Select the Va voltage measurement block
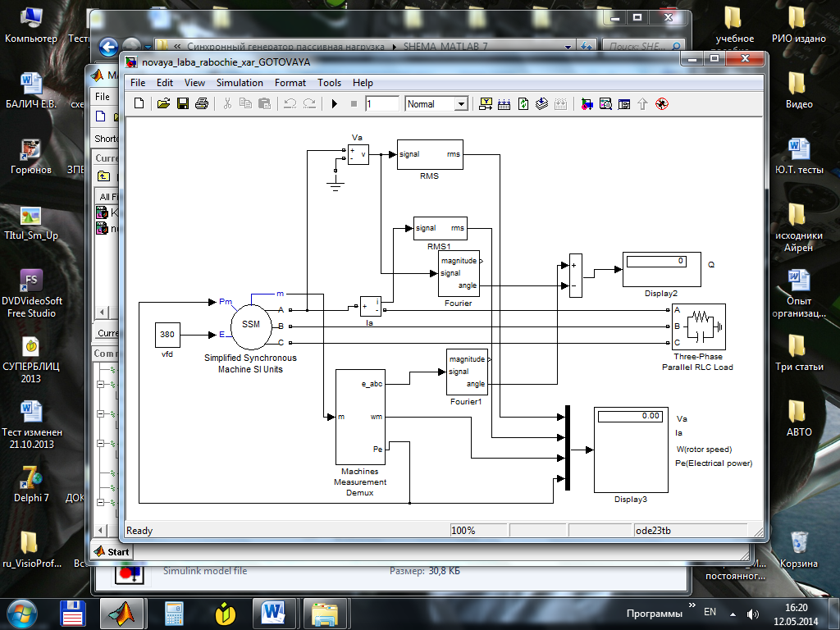Viewport: 840px width, 630px height. click(x=358, y=154)
